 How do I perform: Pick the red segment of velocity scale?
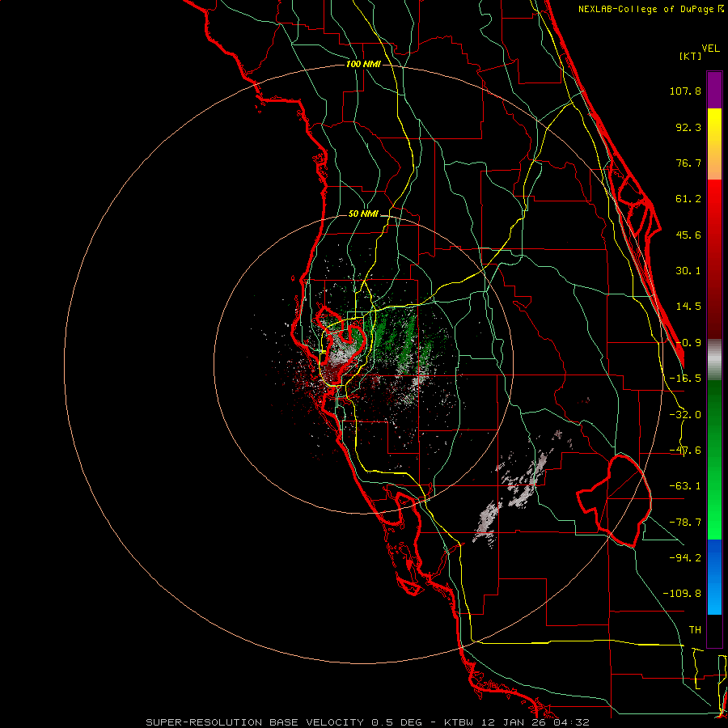tap(714, 259)
